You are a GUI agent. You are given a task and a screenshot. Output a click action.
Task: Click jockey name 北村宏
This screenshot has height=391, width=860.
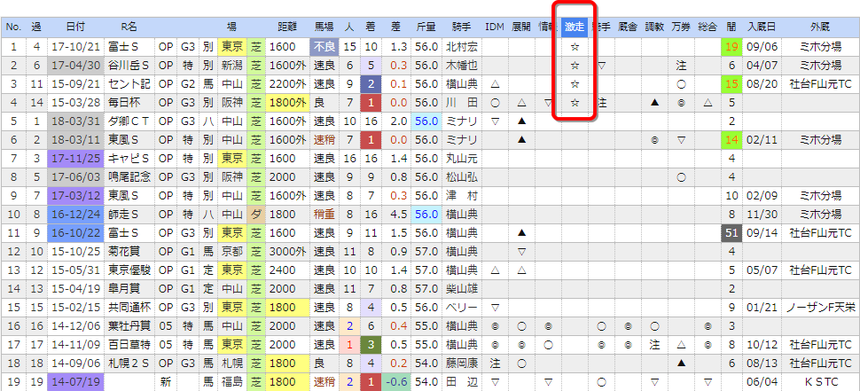(x=461, y=47)
